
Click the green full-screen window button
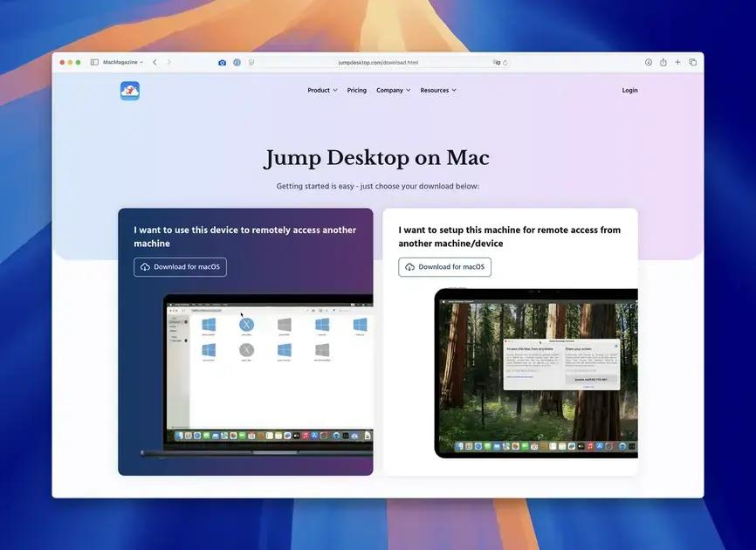(78, 62)
